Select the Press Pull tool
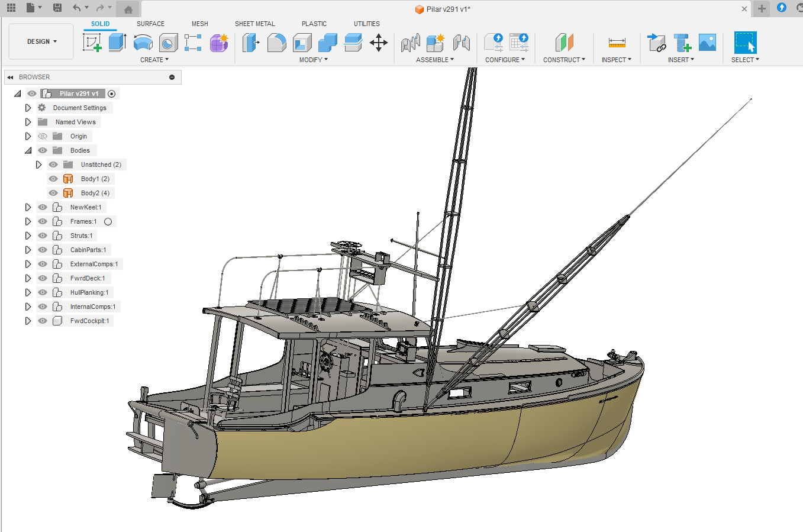 (x=251, y=43)
